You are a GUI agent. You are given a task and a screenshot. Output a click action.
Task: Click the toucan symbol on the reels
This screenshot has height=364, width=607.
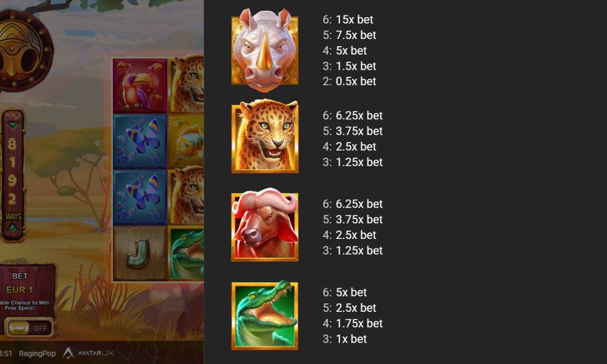[140, 86]
